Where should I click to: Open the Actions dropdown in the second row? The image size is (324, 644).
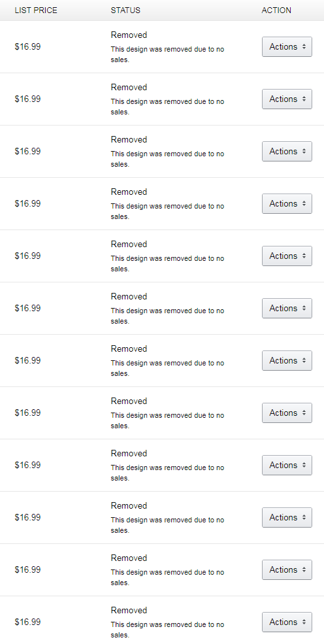pos(287,99)
